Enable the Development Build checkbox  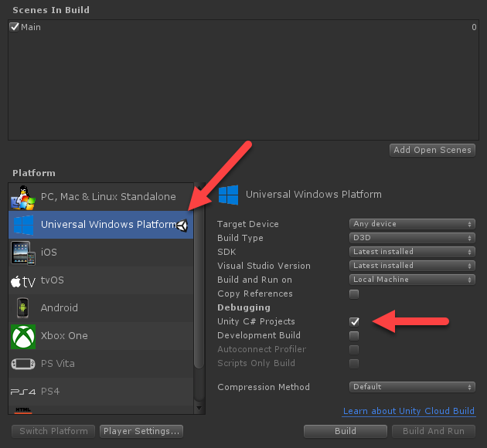[x=354, y=336]
